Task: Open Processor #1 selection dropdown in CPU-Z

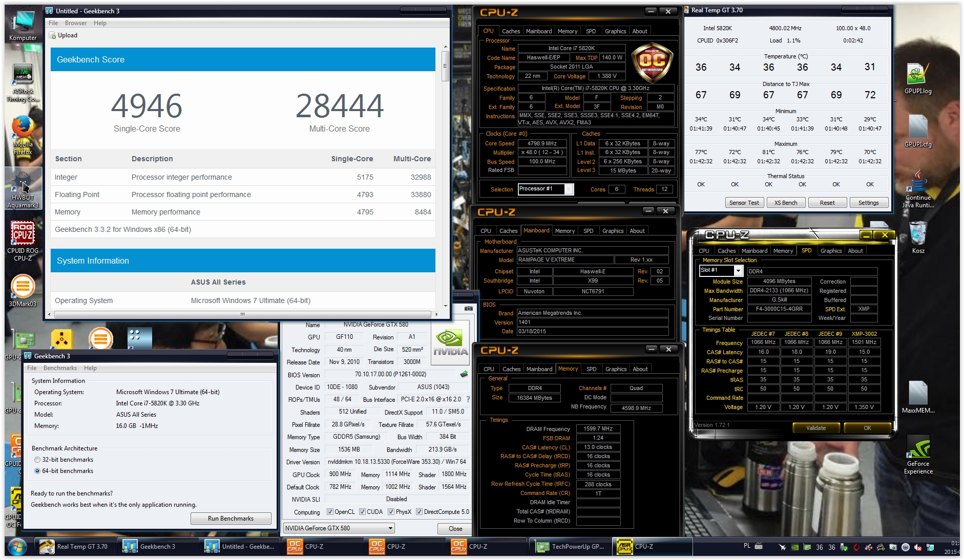Action: click(x=546, y=189)
